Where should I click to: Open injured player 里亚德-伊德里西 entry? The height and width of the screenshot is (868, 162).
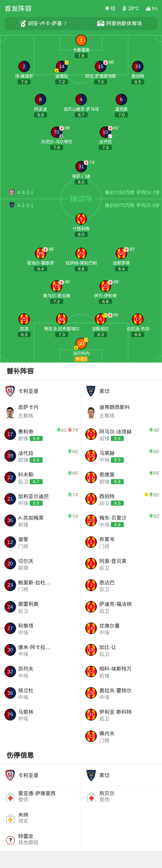40,797
